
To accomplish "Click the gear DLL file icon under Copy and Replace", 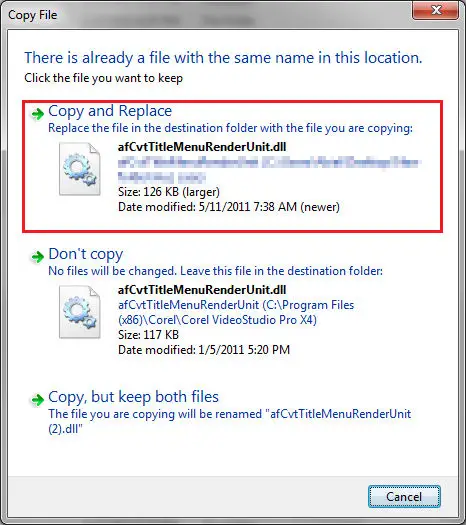I will click(x=80, y=169).
